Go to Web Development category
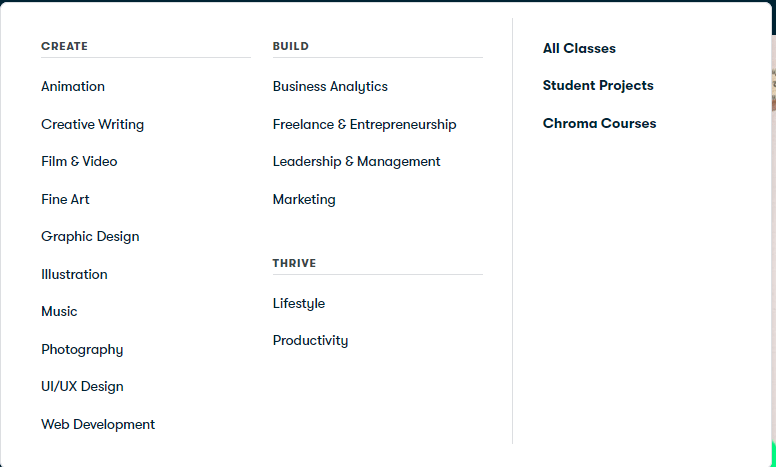Image resolution: width=776 pixels, height=467 pixels. coord(98,425)
